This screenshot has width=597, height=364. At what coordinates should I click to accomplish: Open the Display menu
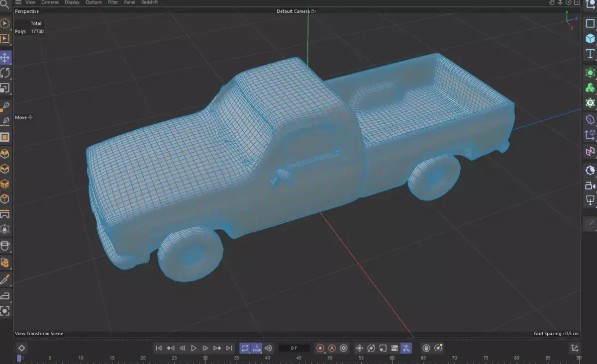click(x=72, y=2)
